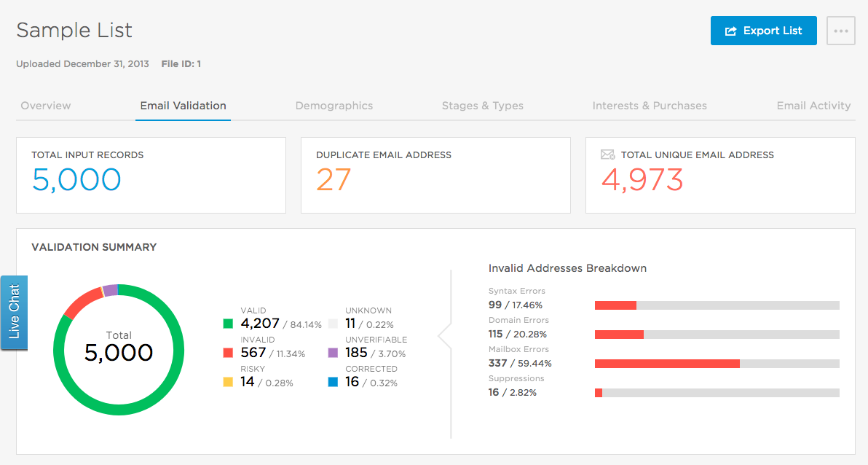868x465 pixels.
Task: Click the donut center Total 5,000 label
Action: click(x=119, y=347)
